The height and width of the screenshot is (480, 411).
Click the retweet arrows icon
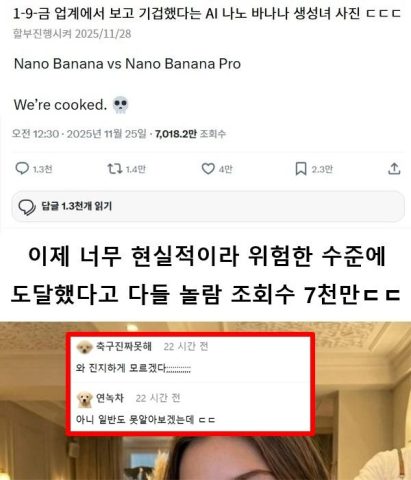[x=114, y=169]
